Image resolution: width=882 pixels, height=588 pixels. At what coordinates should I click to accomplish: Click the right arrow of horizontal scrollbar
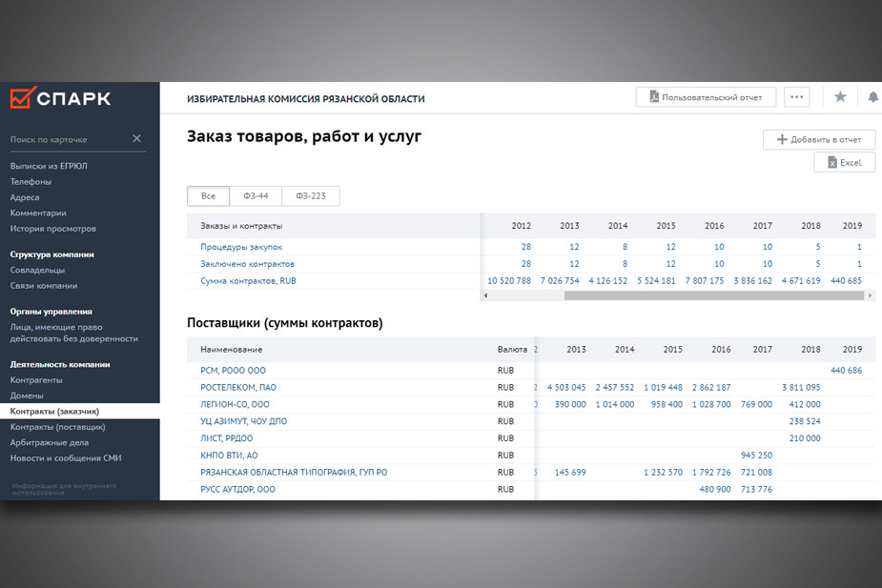tap(870, 296)
